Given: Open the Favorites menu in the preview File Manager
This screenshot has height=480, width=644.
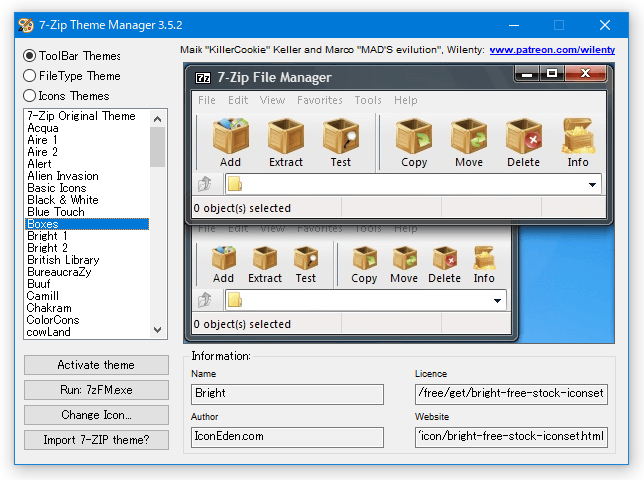Looking at the screenshot, I should click(x=320, y=100).
